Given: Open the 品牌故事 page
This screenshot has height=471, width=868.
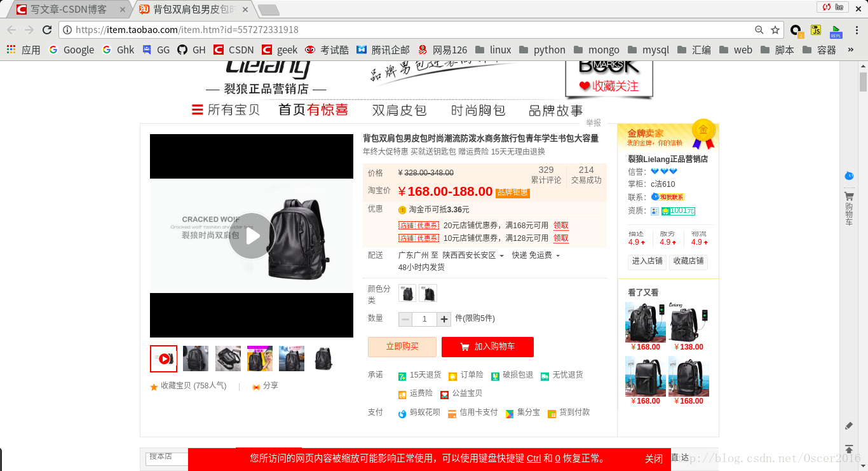Looking at the screenshot, I should tap(555, 110).
